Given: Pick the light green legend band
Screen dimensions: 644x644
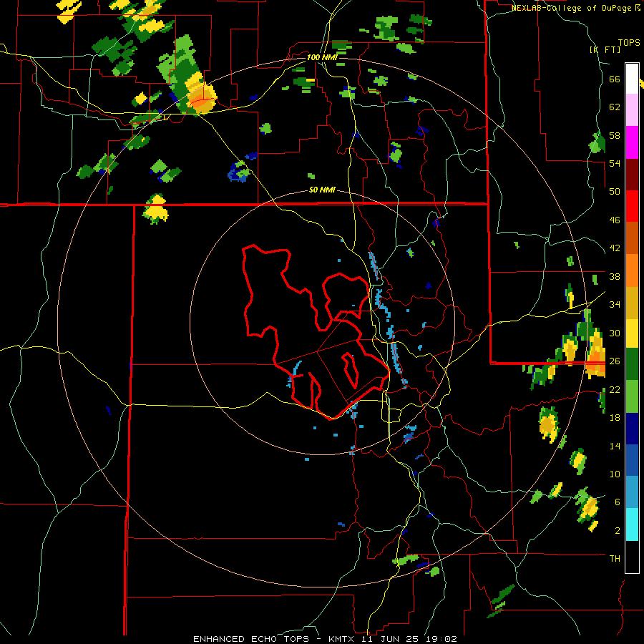Looking at the screenshot, I should pyautogui.click(x=632, y=396).
